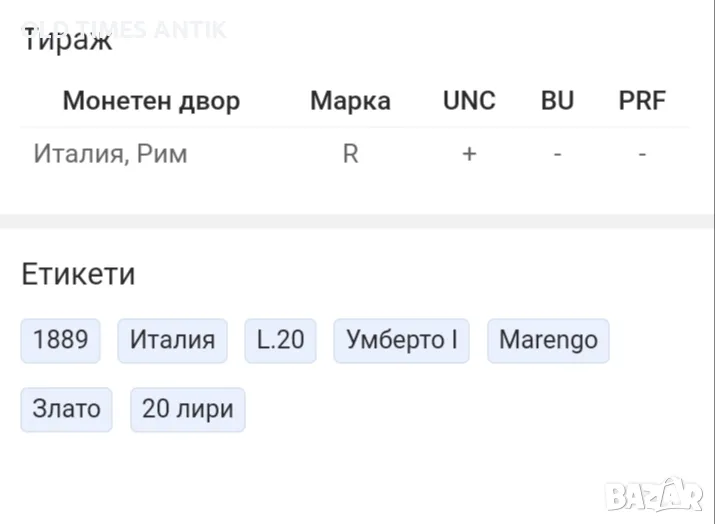
Task: Click the Марка column header
Action: tap(350, 101)
